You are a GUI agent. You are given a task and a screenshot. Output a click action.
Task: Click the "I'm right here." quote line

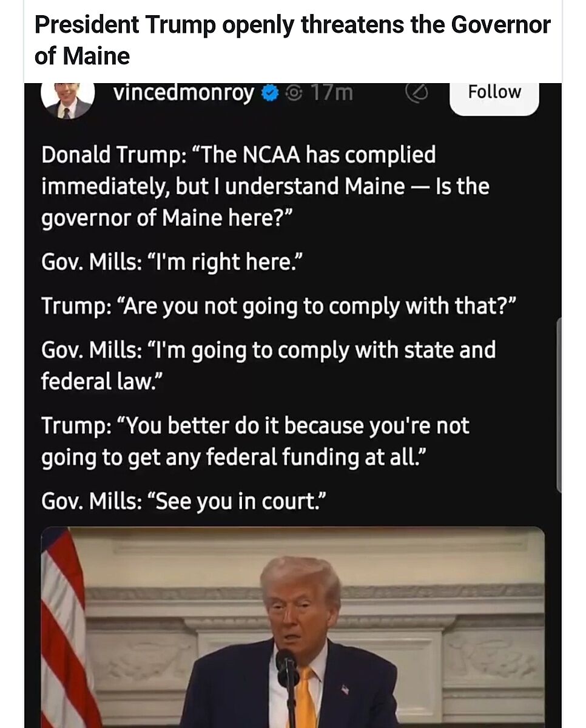[172, 263]
